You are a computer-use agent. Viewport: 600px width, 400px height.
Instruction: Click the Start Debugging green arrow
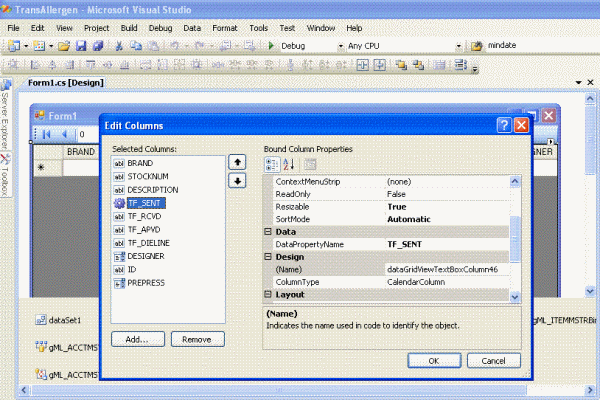pos(271,46)
